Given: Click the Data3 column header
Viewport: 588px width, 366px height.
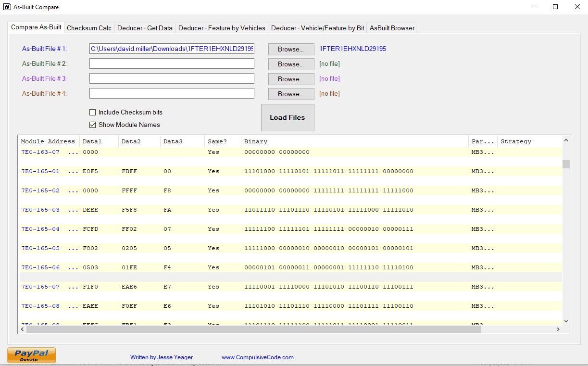Looking at the screenshot, I should pyautogui.click(x=183, y=141).
